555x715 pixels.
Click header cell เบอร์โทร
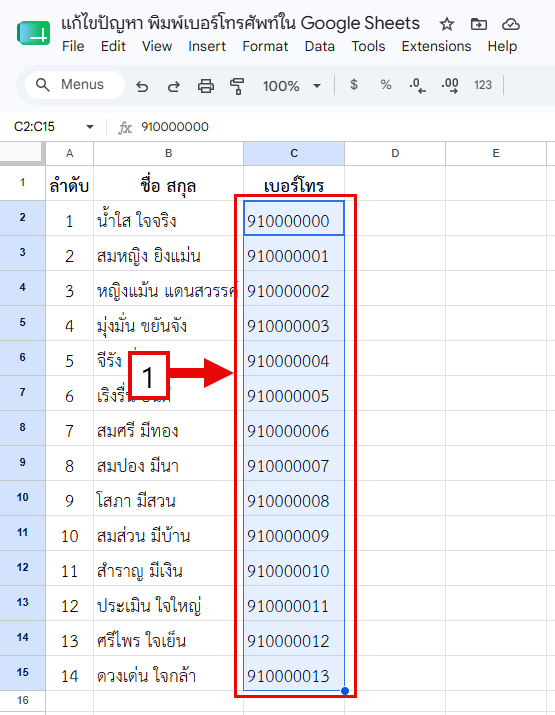(x=294, y=183)
